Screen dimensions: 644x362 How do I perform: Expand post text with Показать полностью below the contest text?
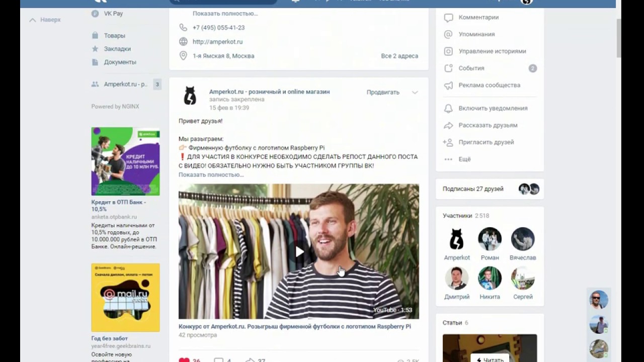click(211, 174)
